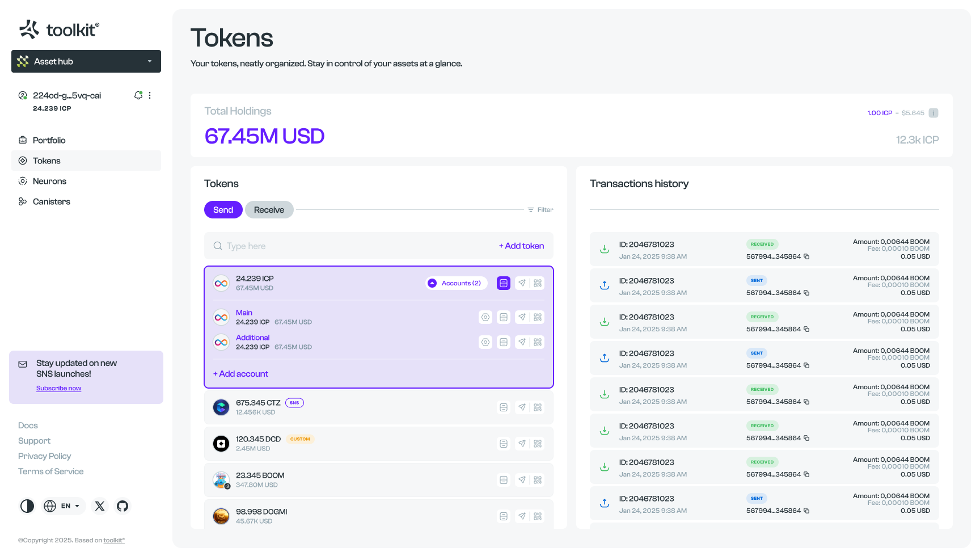Click the + Add token link
Image resolution: width=980 pixels, height=556 pixels.
pyautogui.click(x=521, y=246)
